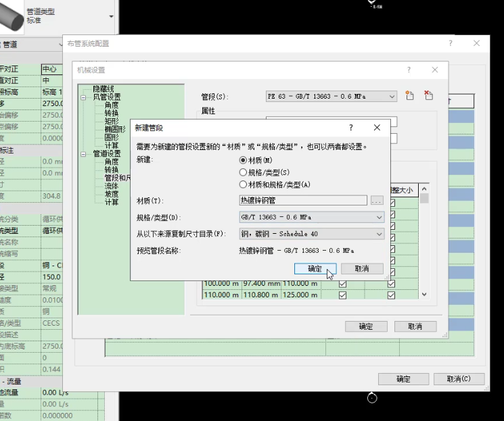Viewport: 504px width, 421px height.
Task: Click 取消(C) in 布管系统配置 dialog
Action: pos(459,379)
